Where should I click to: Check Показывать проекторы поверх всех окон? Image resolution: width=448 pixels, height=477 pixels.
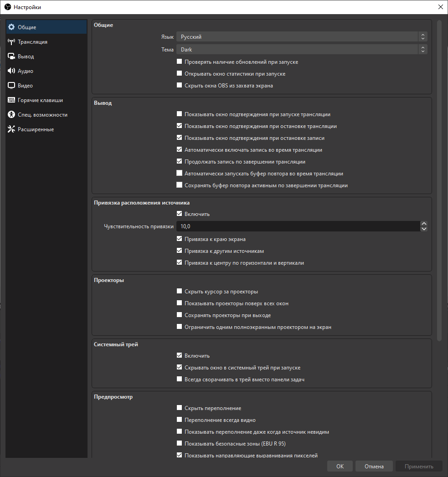tap(179, 303)
